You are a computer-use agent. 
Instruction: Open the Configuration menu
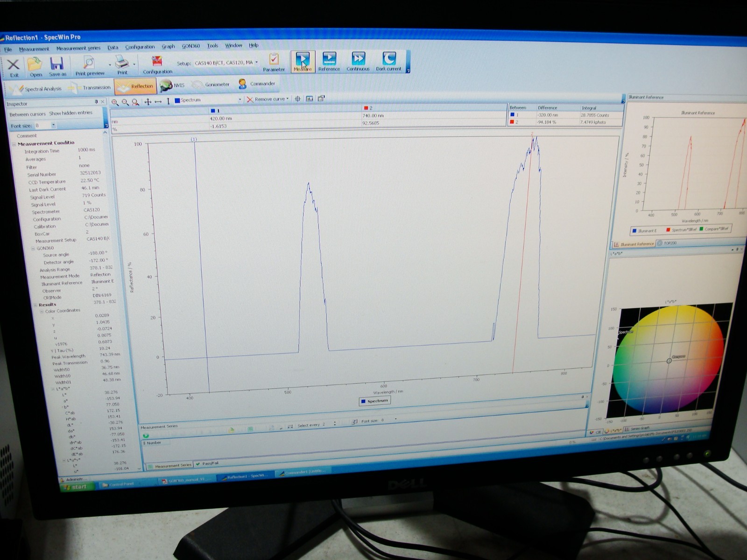click(141, 46)
